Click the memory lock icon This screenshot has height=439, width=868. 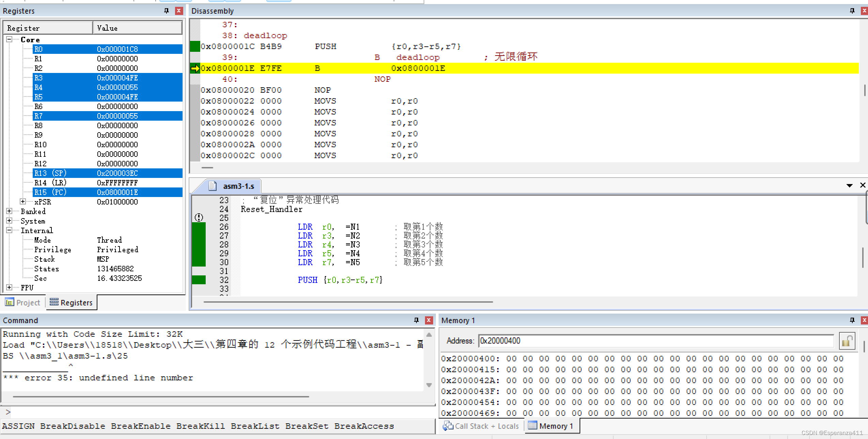847,341
